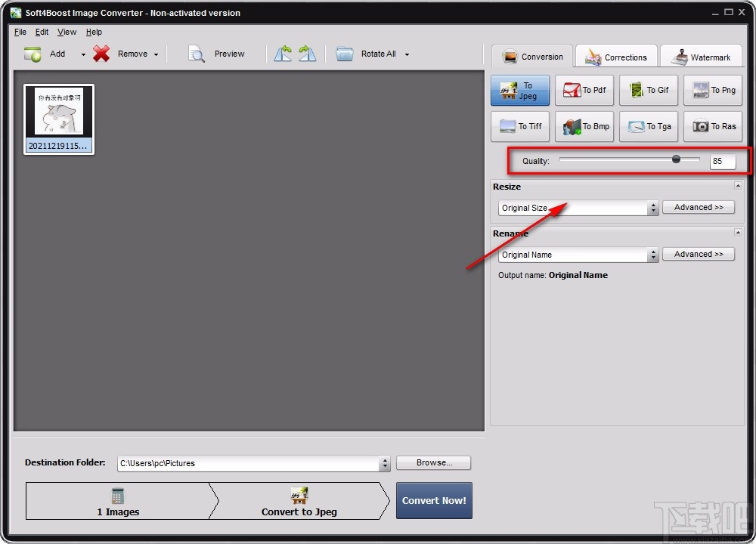Open the Destination Folder path dropdown
This screenshot has width=756, height=544.
384,463
